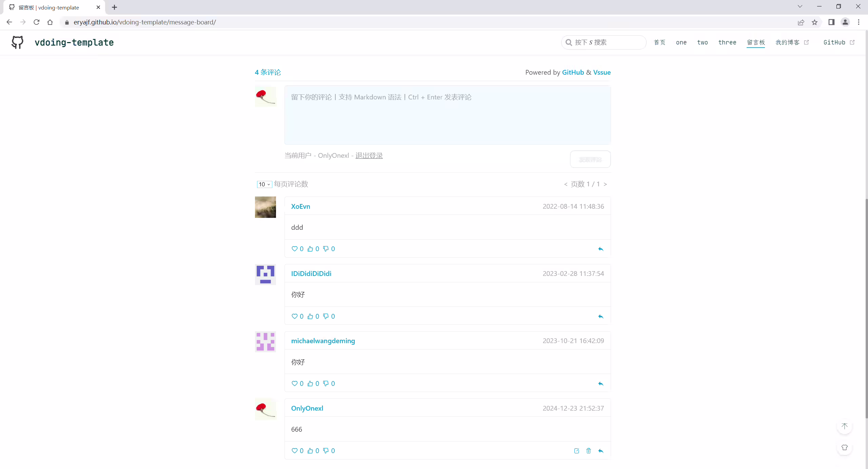
Task: Go to previous comments page arrow
Action: tap(566, 184)
